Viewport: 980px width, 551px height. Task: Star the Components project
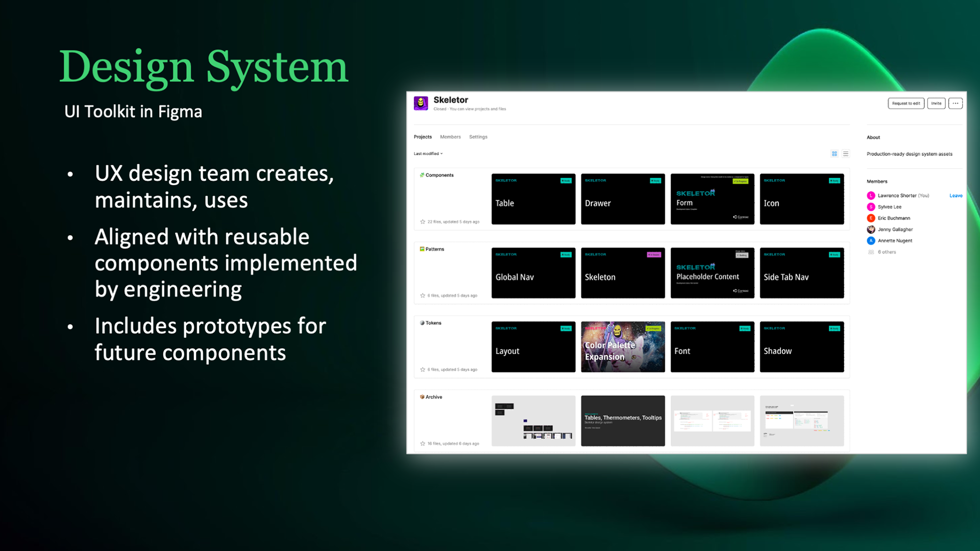click(423, 222)
